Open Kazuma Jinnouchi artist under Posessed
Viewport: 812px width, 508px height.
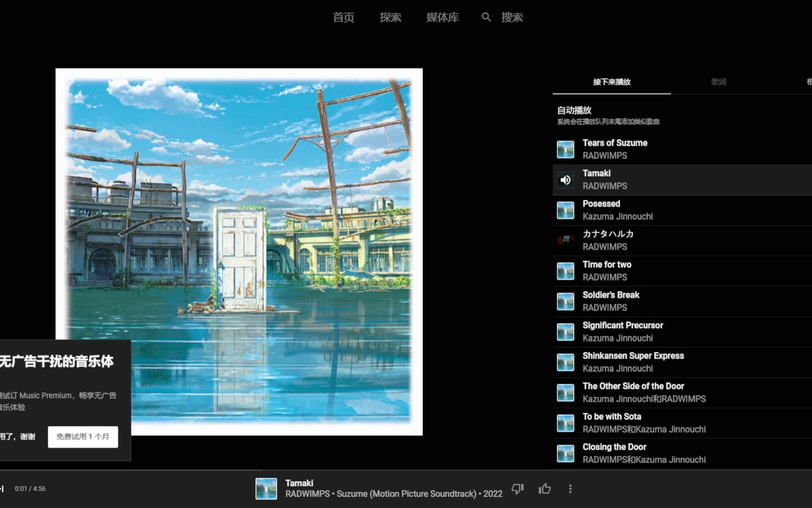point(618,216)
